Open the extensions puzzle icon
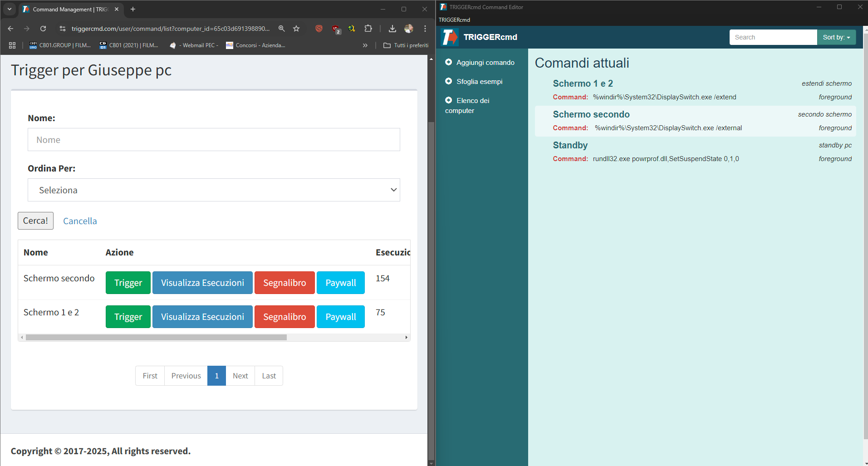This screenshot has height=466, width=868. (x=368, y=29)
